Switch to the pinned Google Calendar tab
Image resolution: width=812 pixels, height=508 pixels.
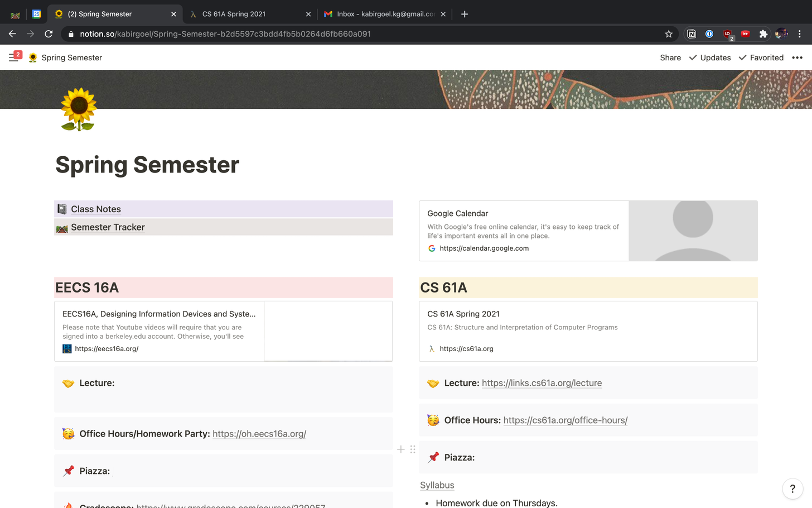point(36,14)
